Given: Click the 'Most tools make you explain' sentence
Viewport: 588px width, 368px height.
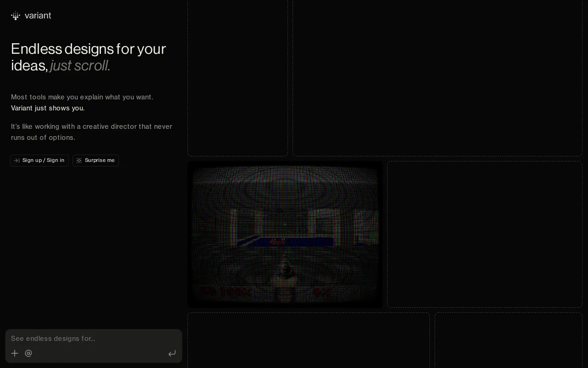Looking at the screenshot, I should click(82, 97).
